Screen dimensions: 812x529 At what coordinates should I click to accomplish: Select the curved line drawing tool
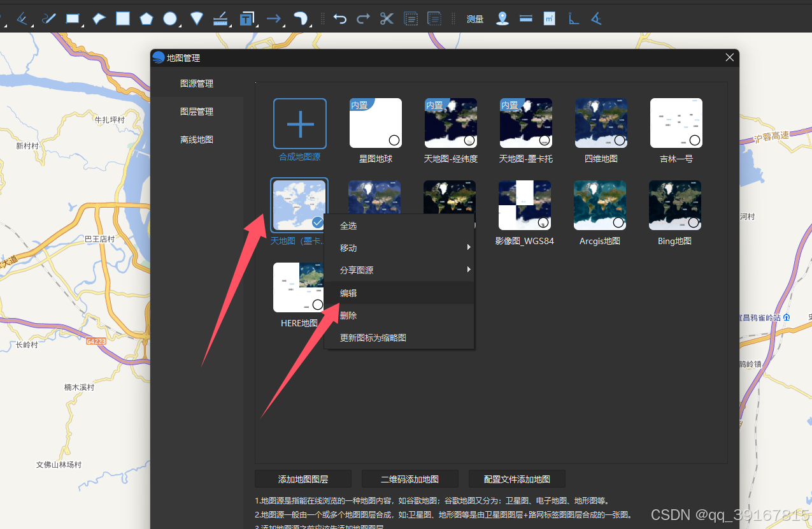coord(49,18)
